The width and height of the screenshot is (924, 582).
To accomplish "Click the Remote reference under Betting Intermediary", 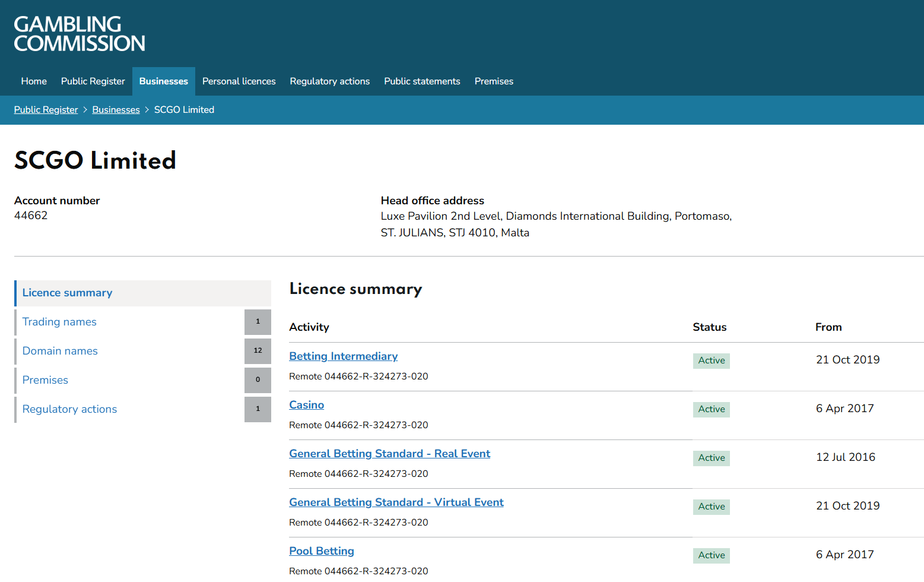I will coord(358,377).
